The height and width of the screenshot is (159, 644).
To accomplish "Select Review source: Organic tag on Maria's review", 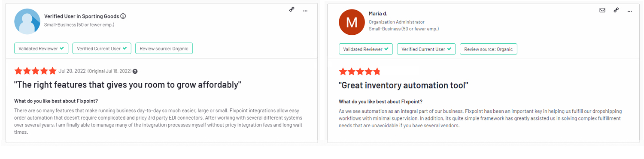I will (489, 49).
